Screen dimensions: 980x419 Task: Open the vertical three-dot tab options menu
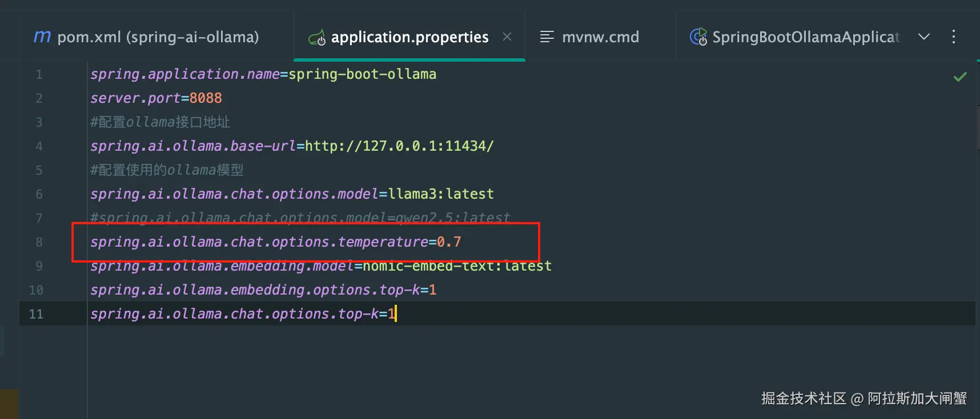[953, 37]
